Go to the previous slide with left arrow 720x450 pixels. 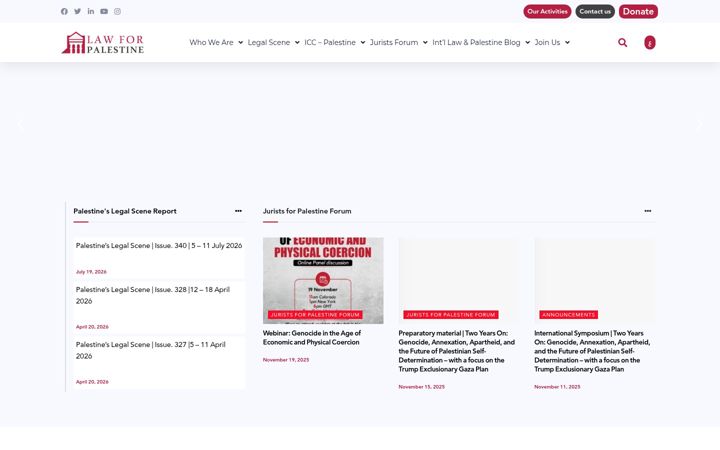20,123
